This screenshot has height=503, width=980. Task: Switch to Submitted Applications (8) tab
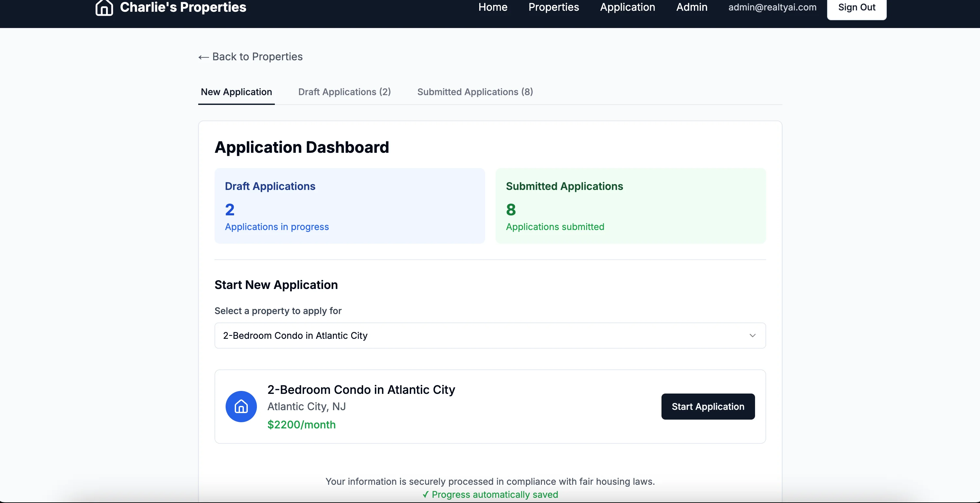475,92
